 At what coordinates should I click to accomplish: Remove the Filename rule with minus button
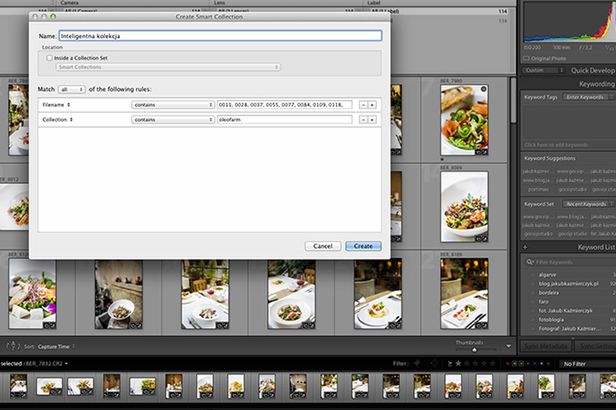[363, 105]
